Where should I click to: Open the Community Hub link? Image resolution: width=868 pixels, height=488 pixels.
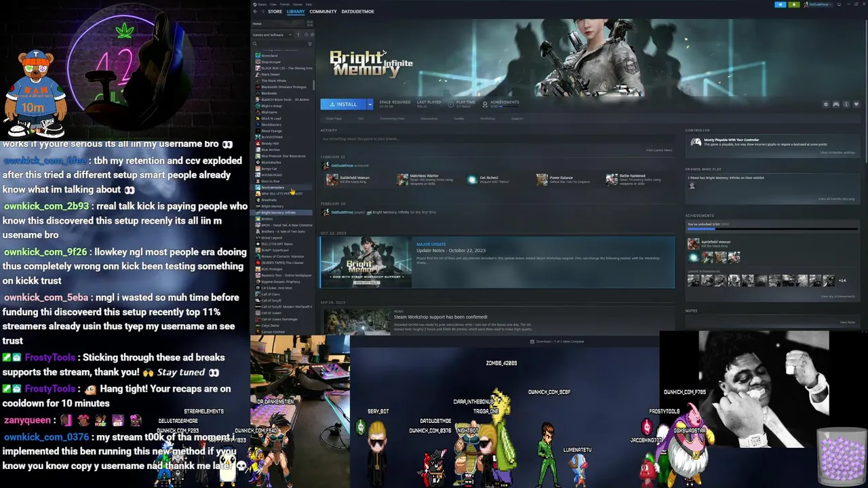(392, 119)
